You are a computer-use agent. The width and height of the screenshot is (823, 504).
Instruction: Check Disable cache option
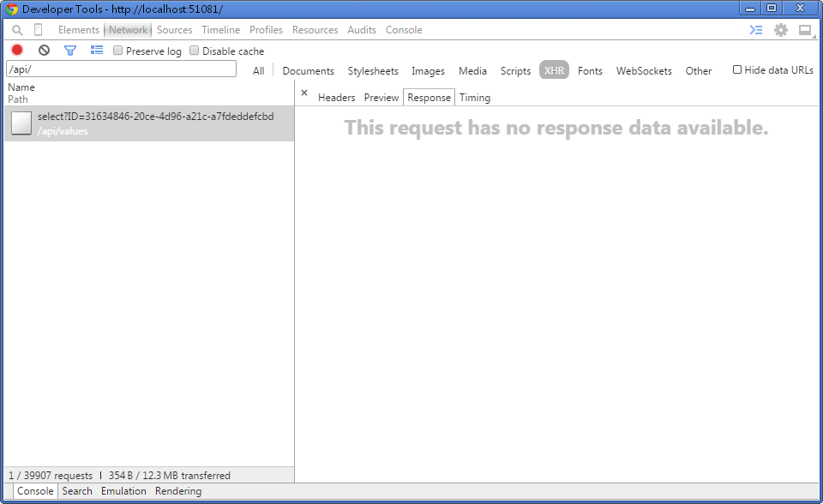195,51
